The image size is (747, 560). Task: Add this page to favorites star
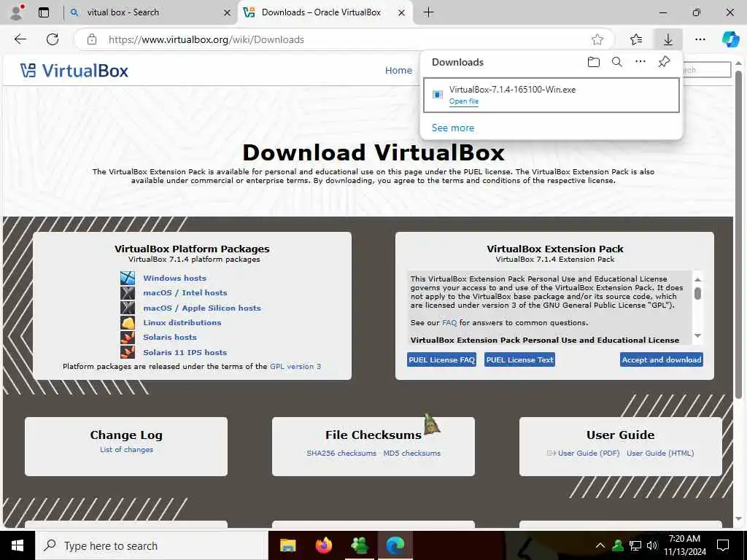coord(597,39)
